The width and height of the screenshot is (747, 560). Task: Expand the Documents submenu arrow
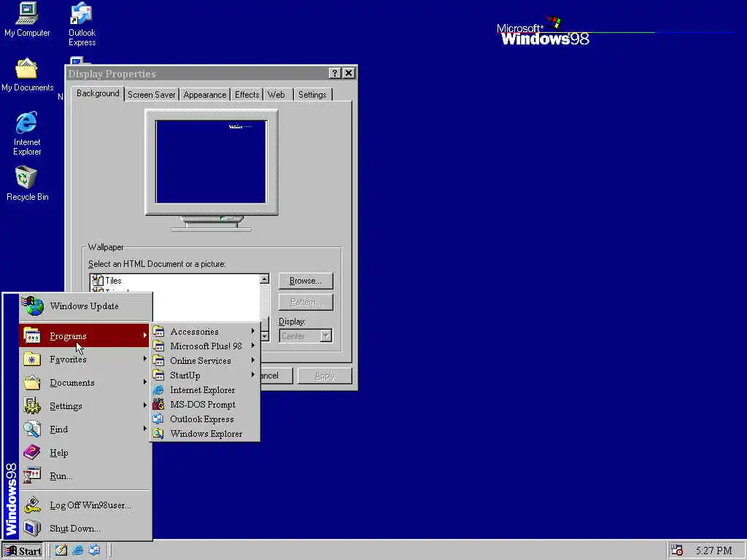(145, 382)
